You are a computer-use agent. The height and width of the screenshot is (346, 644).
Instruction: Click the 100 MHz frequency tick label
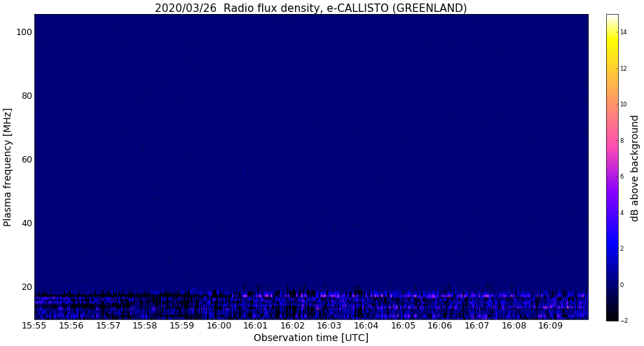pos(25,32)
